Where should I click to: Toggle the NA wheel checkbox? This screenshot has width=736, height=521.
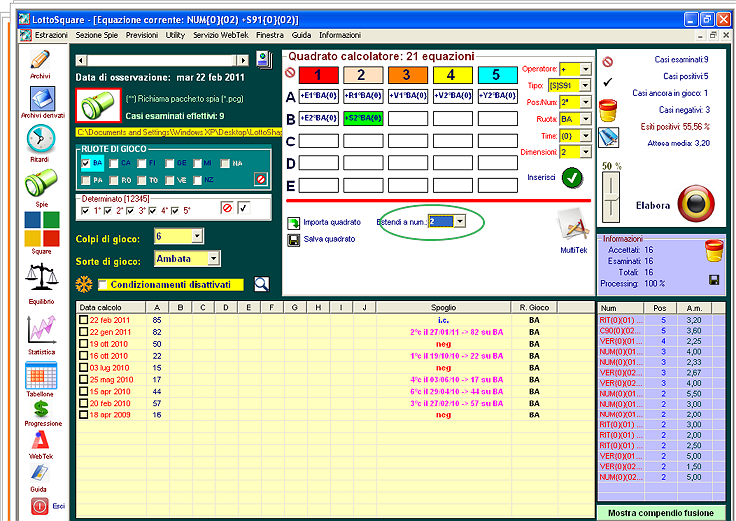[225, 163]
